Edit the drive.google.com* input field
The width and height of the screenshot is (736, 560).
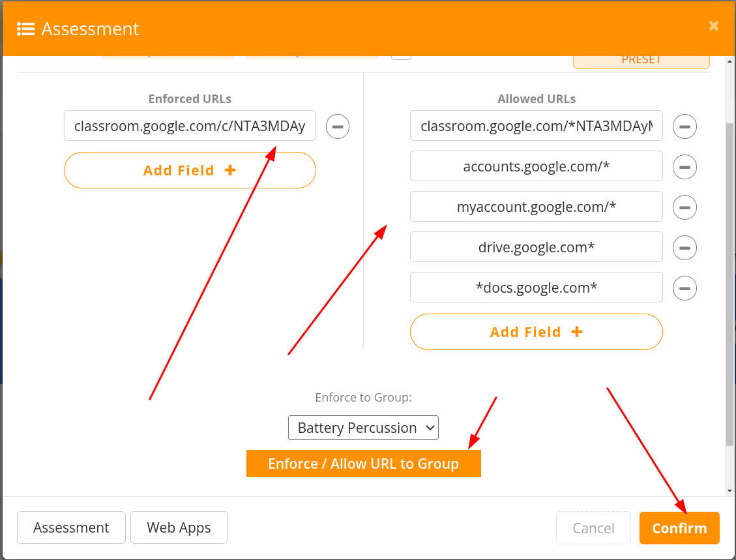(x=536, y=247)
